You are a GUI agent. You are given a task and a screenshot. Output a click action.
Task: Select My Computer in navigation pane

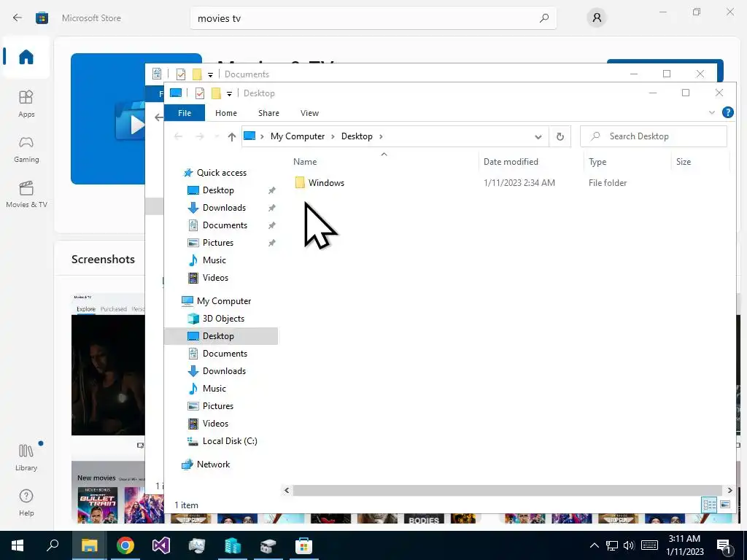(x=224, y=301)
